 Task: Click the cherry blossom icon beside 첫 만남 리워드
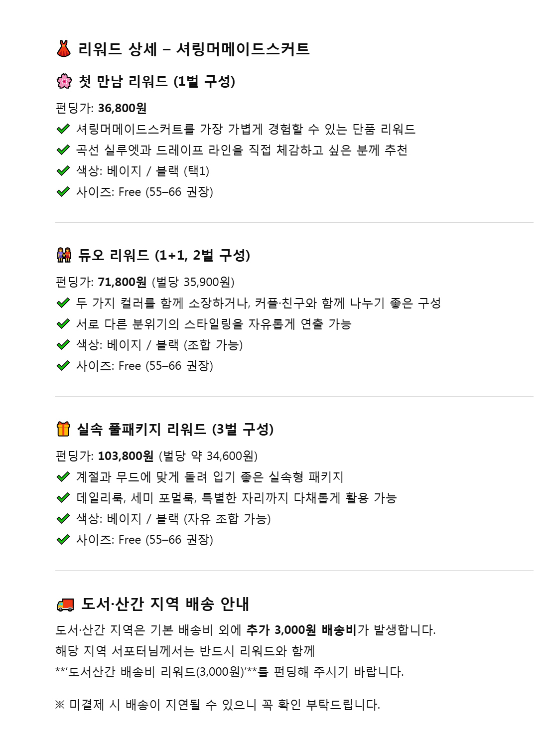pos(64,81)
